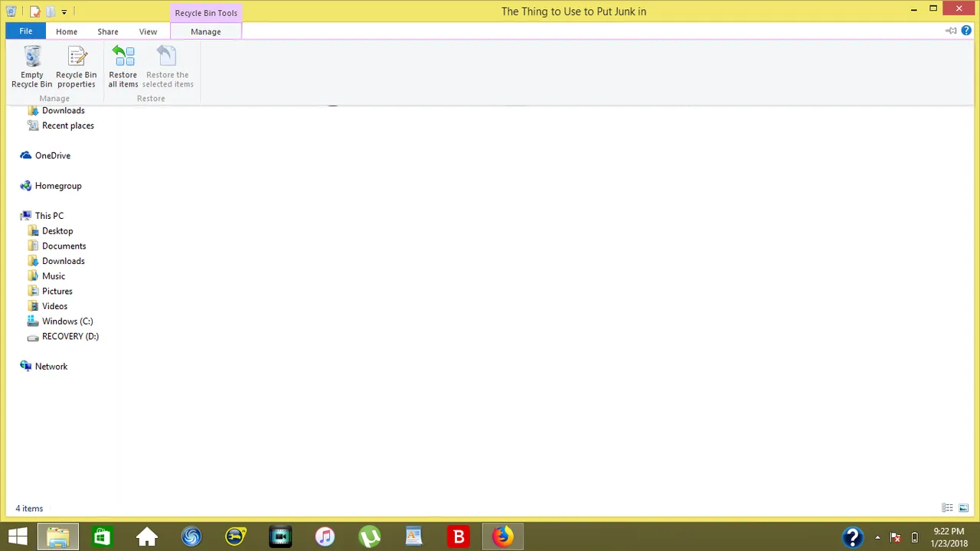The width and height of the screenshot is (980, 551).
Task: Maximize the Recycle Bin window
Action: 933,9
